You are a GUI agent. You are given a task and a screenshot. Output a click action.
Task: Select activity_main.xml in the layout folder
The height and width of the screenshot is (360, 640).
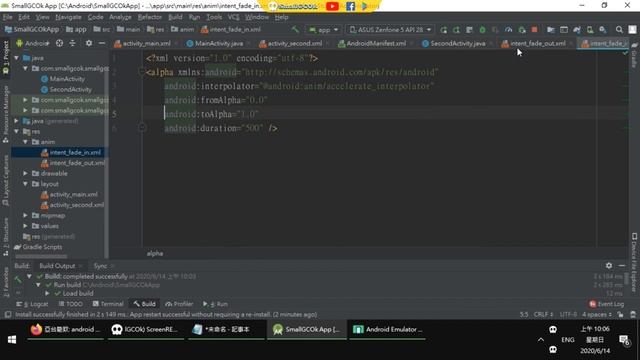tap(69, 195)
